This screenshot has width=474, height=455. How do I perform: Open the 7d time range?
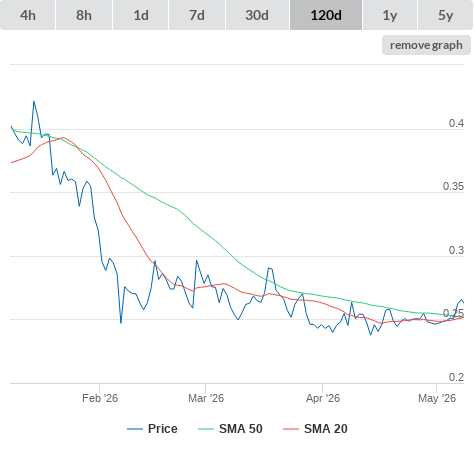click(x=197, y=15)
